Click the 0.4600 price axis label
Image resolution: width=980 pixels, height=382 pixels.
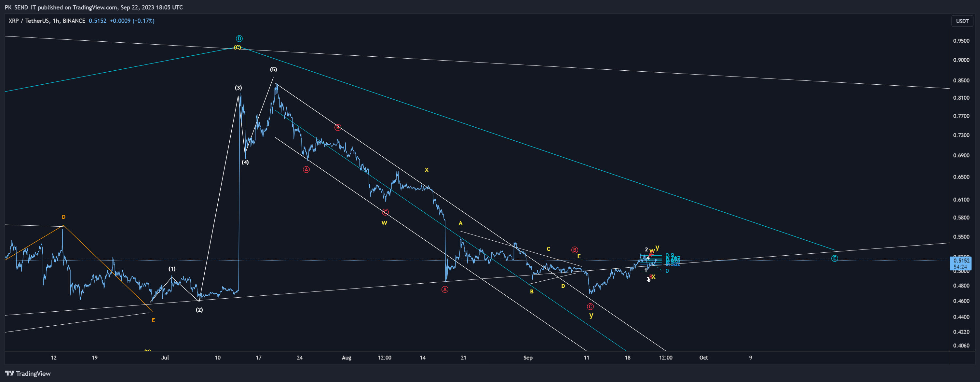point(961,301)
